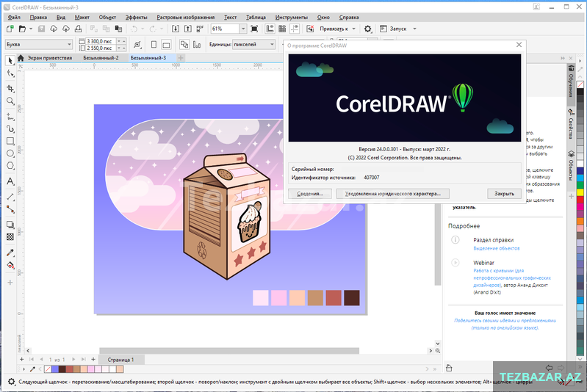Select the Connector tool
Image resolution: width=587 pixels, height=392 pixels.
coord(10,209)
